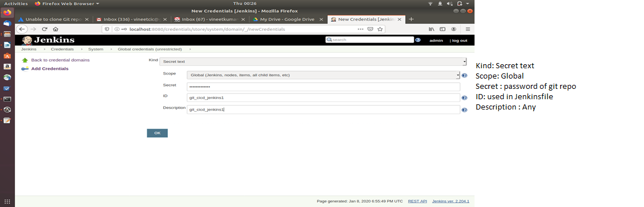644x207 pixels.
Task: Open the Files manager in the dock
Action: (7, 34)
